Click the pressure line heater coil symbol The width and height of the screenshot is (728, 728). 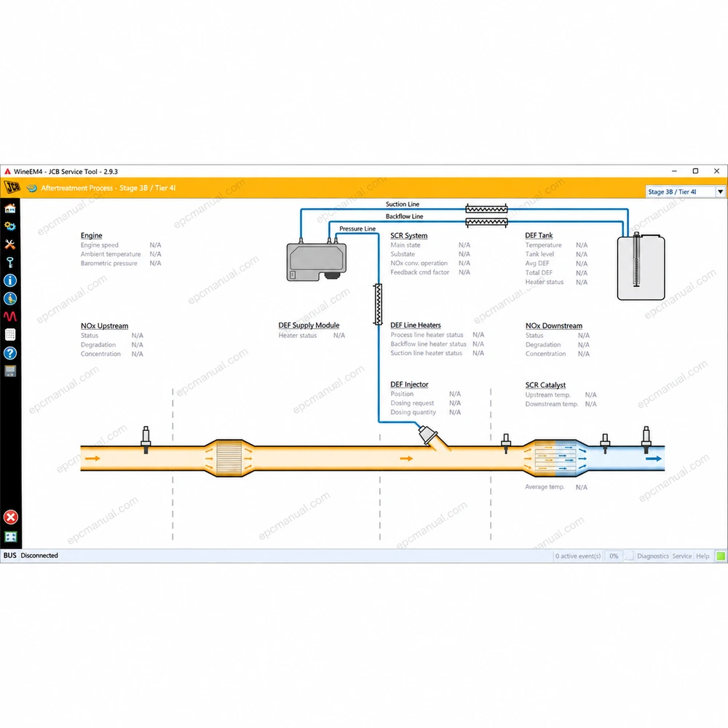point(379,304)
